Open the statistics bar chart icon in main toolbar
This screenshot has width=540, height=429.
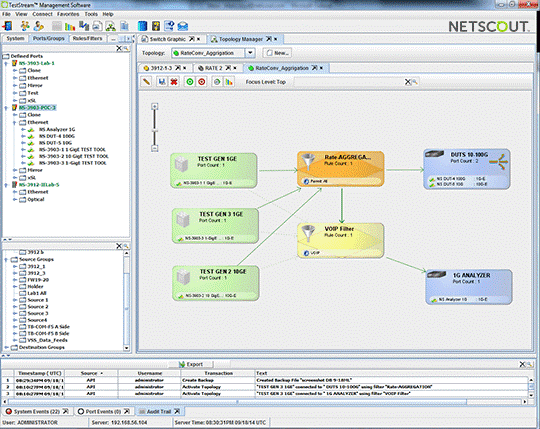[70, 26]
